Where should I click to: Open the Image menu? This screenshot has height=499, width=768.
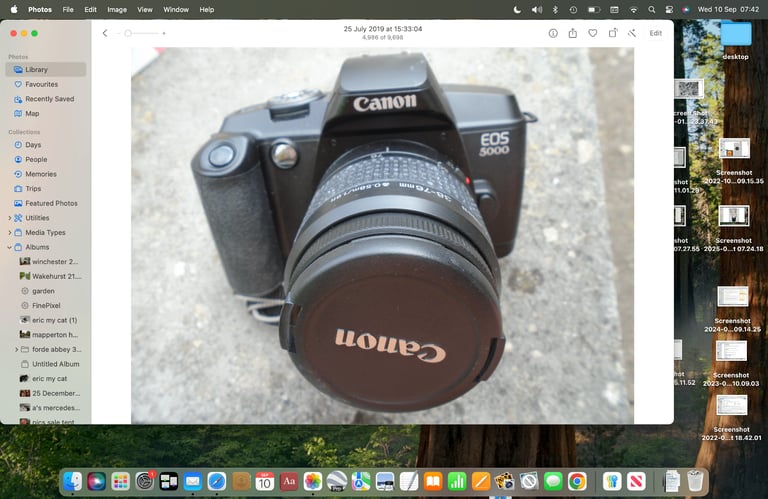point(117,9)
